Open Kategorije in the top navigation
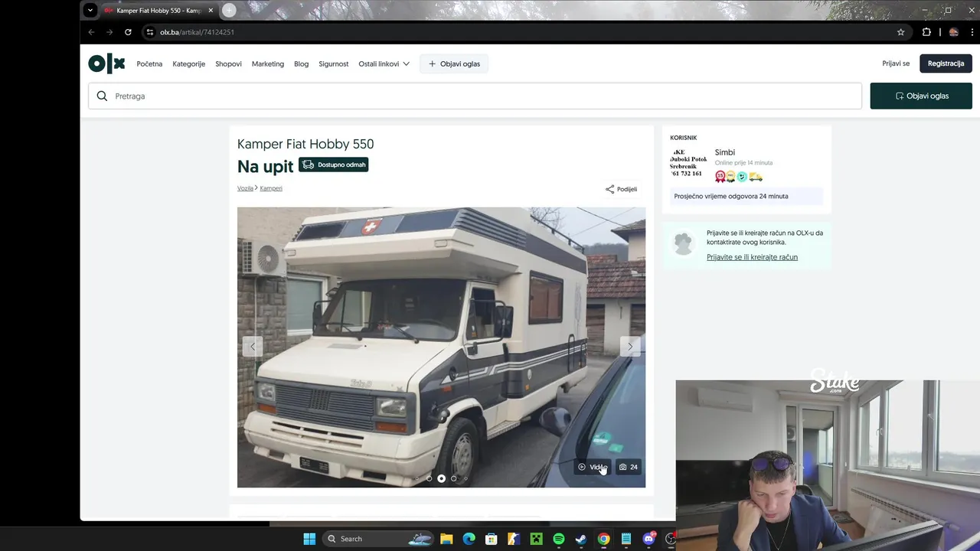 [189, 64]
